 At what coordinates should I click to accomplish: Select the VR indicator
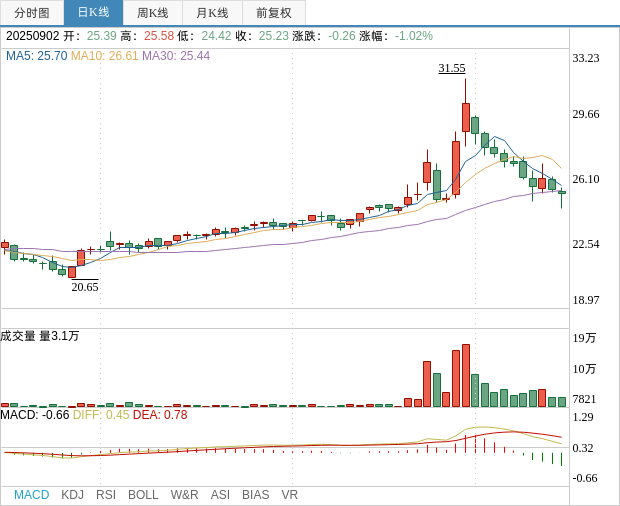click(x=289, y=495)
